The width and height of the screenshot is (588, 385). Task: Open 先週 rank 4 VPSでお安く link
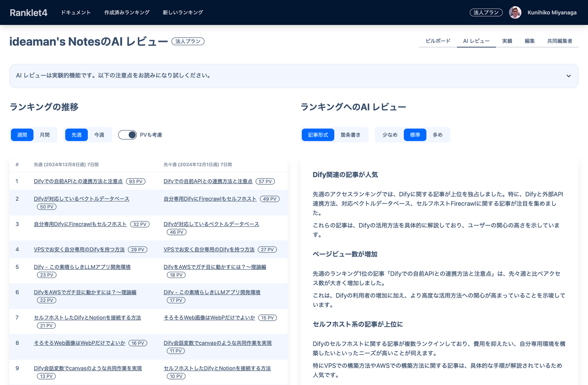pos(79,249)
